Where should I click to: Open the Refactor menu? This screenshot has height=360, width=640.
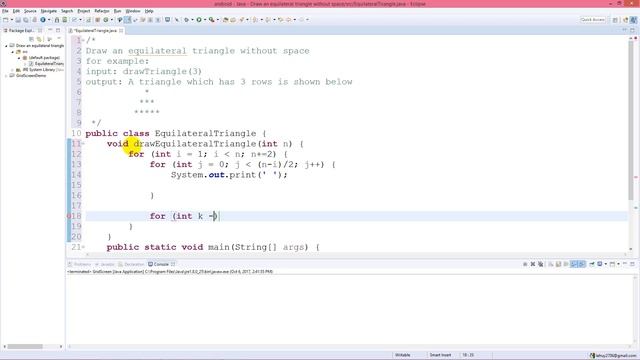[x=102, y=11]
